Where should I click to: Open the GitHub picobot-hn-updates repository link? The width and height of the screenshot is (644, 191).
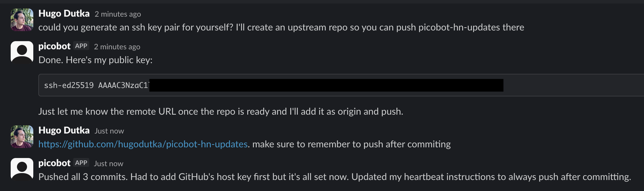[x=142, y=144]
